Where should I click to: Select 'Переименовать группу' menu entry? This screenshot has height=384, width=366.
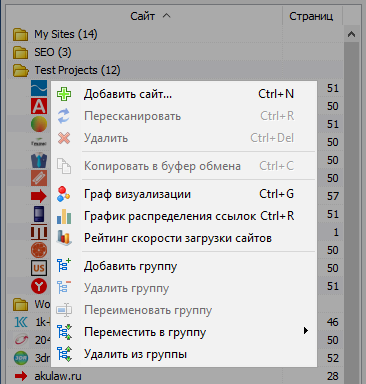[184, 310]
